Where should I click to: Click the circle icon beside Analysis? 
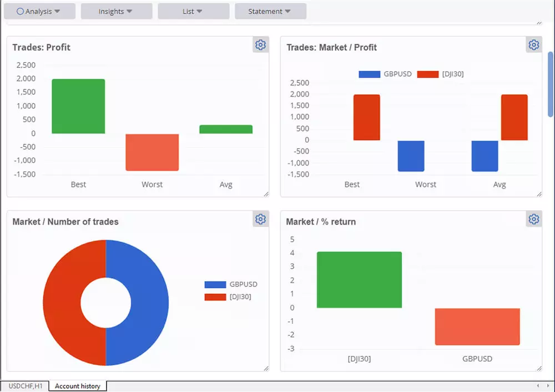click(x=19, y=11)
